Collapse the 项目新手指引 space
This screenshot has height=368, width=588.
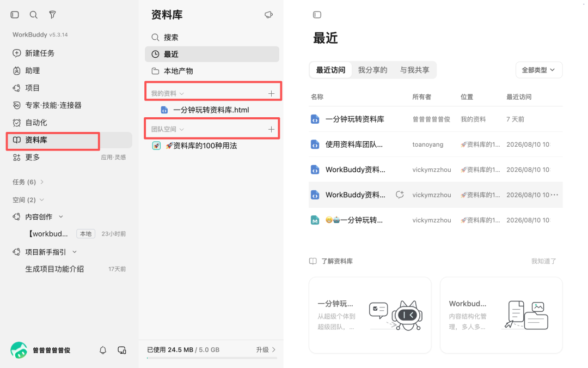(74, 252)
